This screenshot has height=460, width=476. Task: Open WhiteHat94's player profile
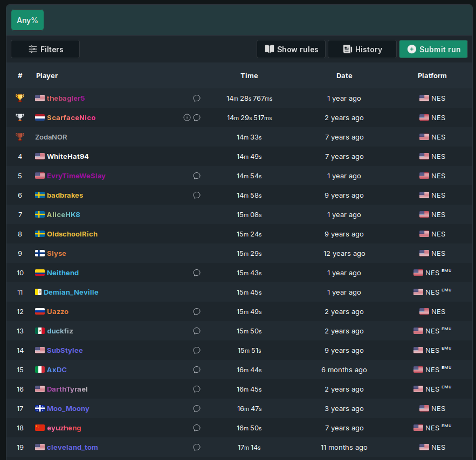click(x=68, y=156)
